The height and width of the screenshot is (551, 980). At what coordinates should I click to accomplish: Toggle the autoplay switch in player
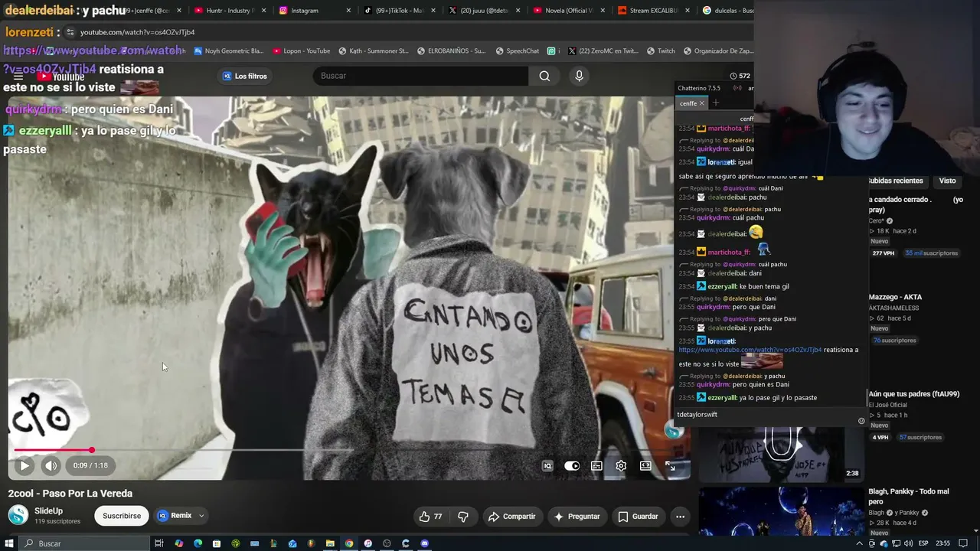572,465
